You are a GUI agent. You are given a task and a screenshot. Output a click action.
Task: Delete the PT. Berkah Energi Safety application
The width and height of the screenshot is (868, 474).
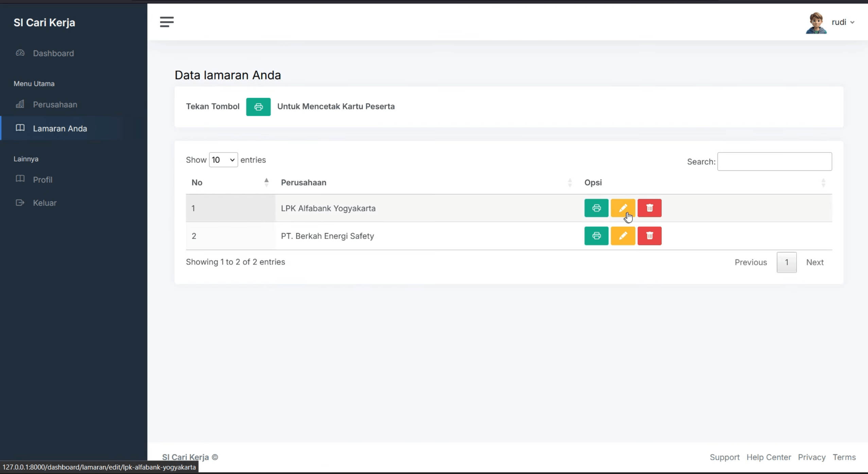click(x=649, y=236)
